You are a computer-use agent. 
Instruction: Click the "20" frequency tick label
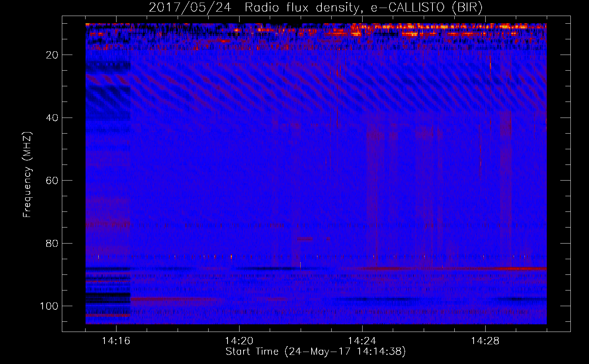(x=52, y=55)
